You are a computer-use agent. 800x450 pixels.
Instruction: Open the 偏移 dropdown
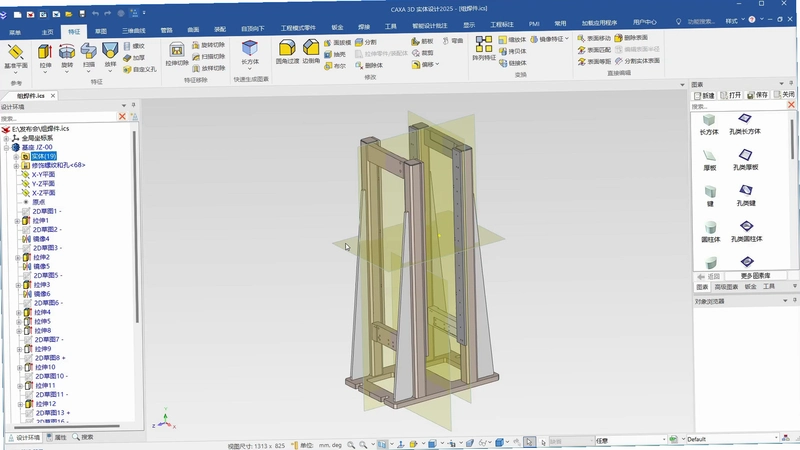pos(437,64)
